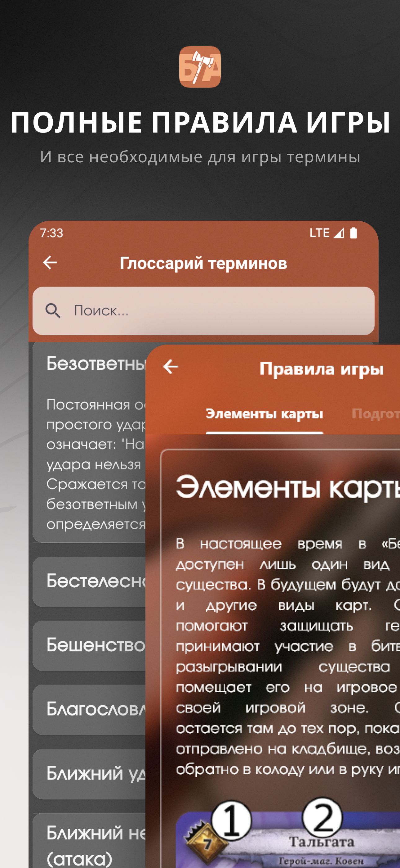Tap the axe app logo

200,67
